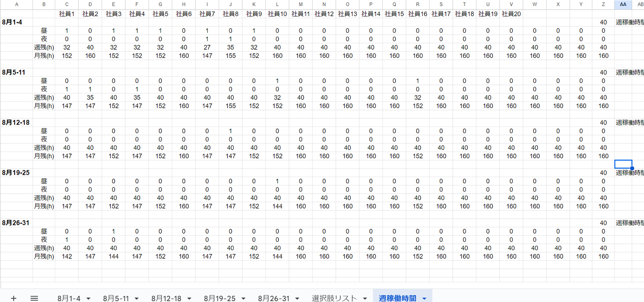The height and width of the screenshot is (302, 644).
Task: Open the 8月1-4 sheet tab
Action: [69, 298]
